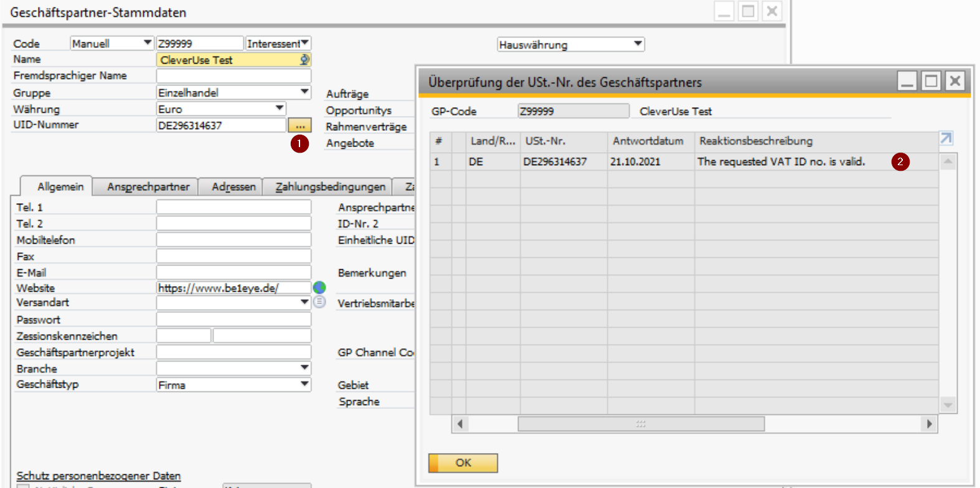Open the Hauswährung dropdown
Viewport: 980px width, 488px height.
tap(638, 44)
